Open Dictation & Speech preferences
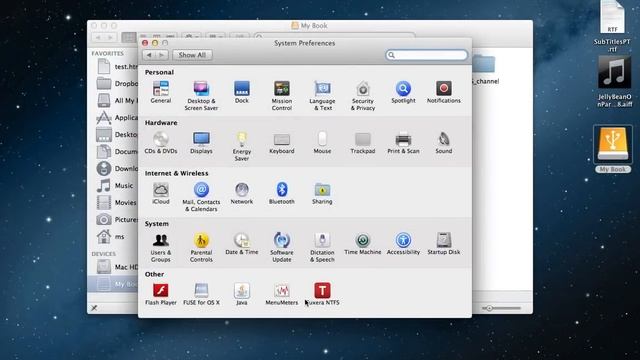 coord(322,248)
